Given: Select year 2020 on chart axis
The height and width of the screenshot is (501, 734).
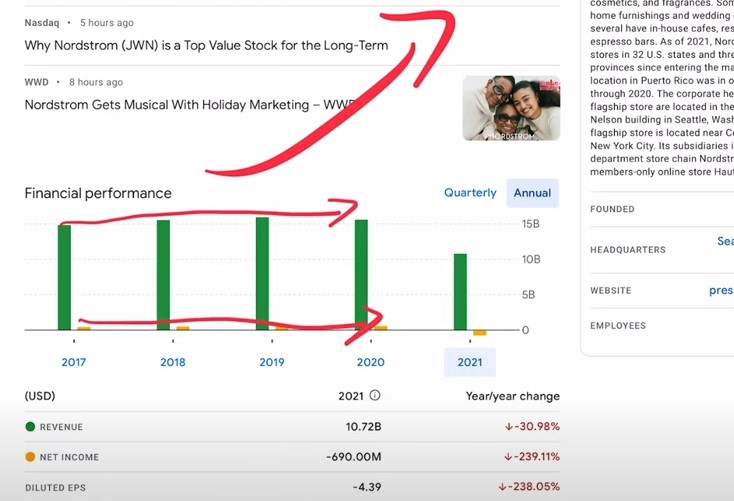Looking at the screenshot, I should tap(370, 362).
